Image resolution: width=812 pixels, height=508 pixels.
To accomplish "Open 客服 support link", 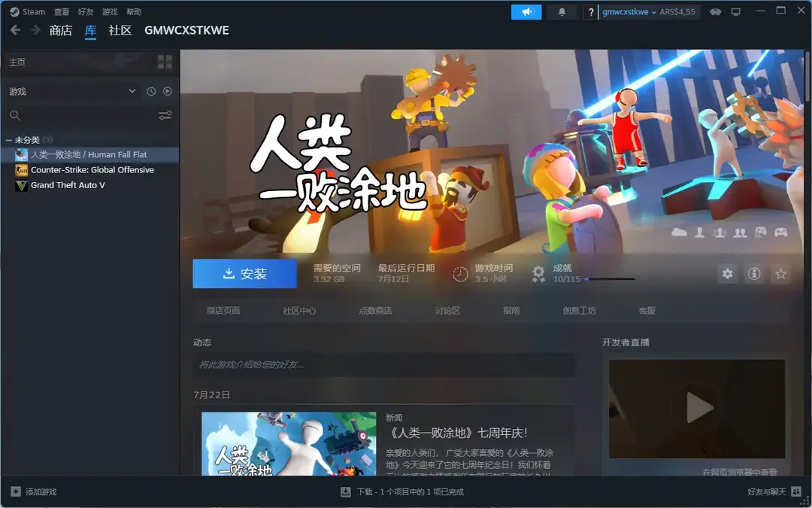I will click(647, 311).
